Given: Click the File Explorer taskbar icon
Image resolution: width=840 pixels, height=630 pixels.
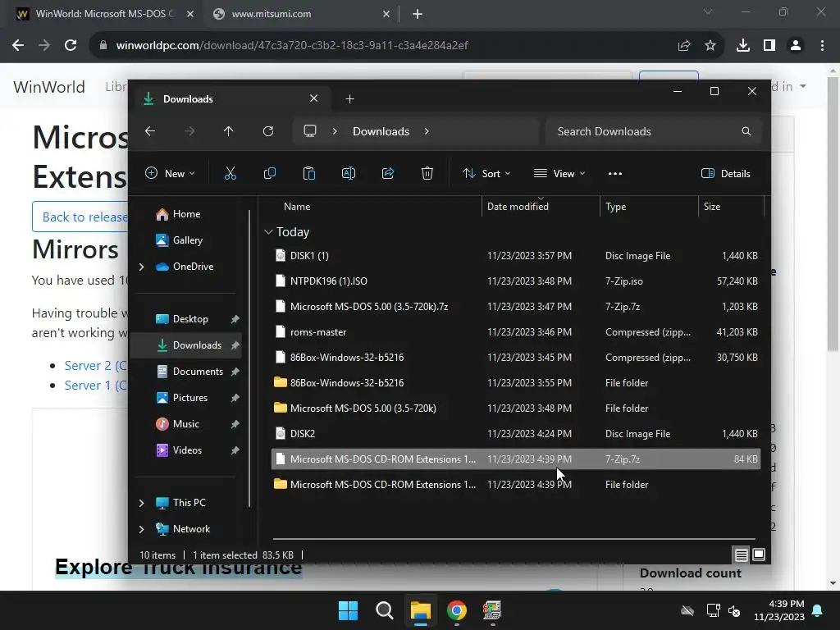Looking at the screenshot, I should pyautogui.click(x=421, y=610).
